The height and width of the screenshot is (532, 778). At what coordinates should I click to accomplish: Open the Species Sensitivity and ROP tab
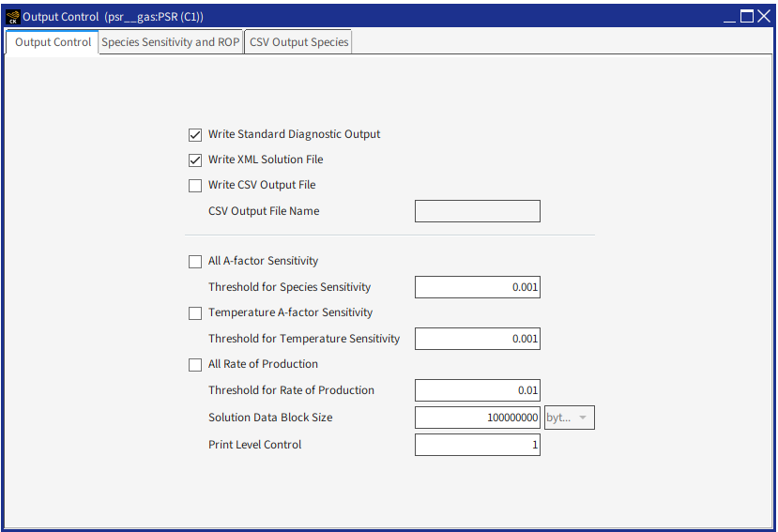pos(171,42)
